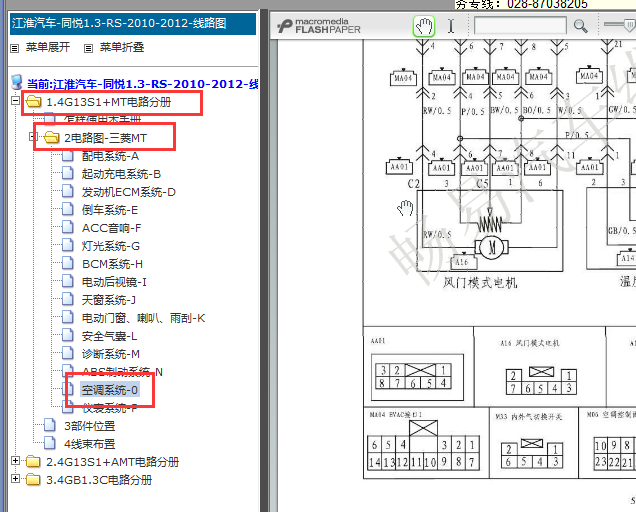Click the page icon for 4线束布置

[x=49, y=443]
